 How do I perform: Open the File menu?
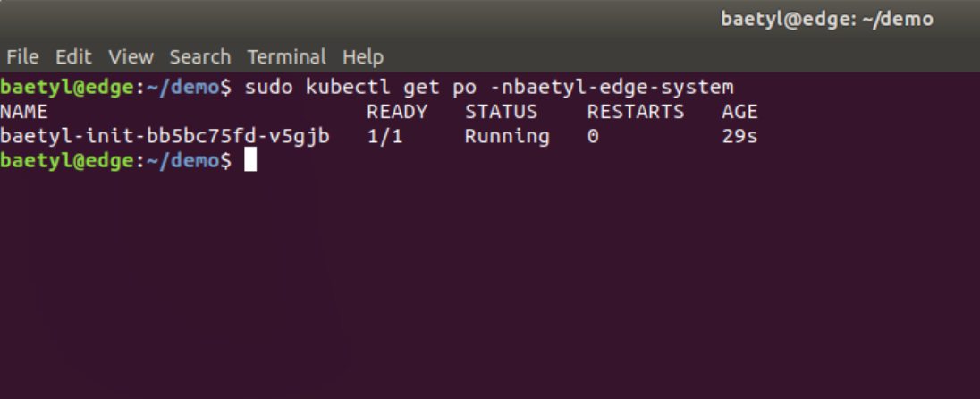pos(22,57)
